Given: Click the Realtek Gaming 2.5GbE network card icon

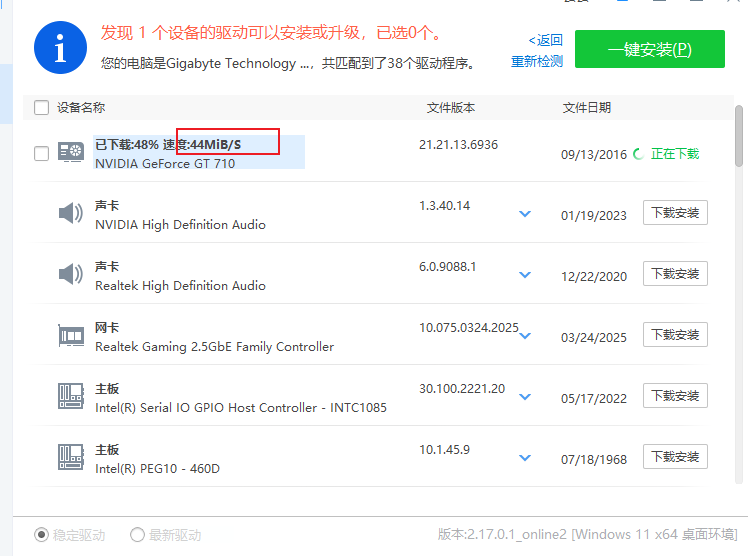Looking at the screenshot, I should tap(70, 335).
